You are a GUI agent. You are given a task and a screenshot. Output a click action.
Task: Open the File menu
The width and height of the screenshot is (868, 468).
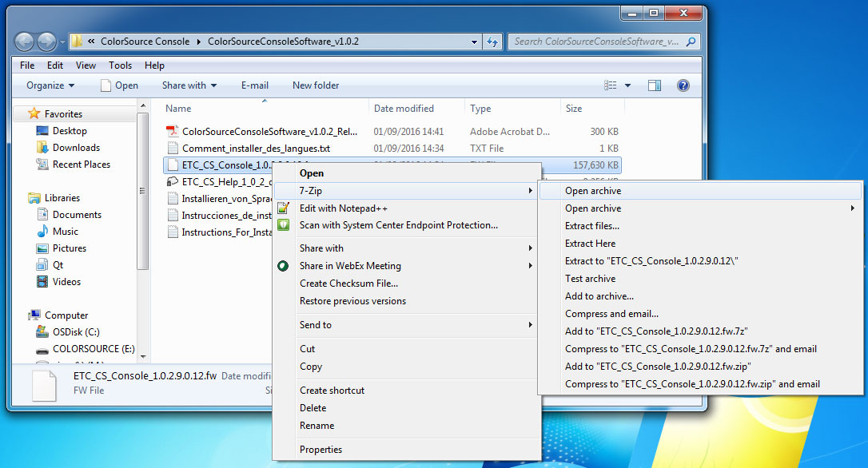(27, 65)
